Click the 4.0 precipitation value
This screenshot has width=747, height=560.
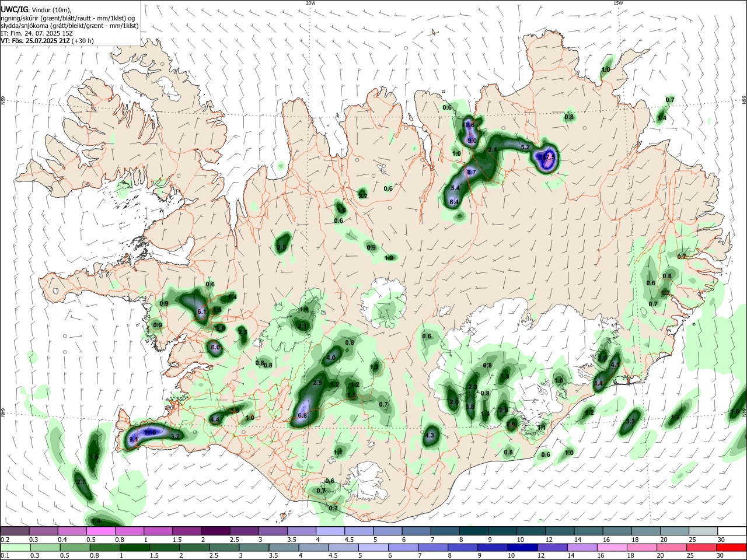tap(332, 358)
